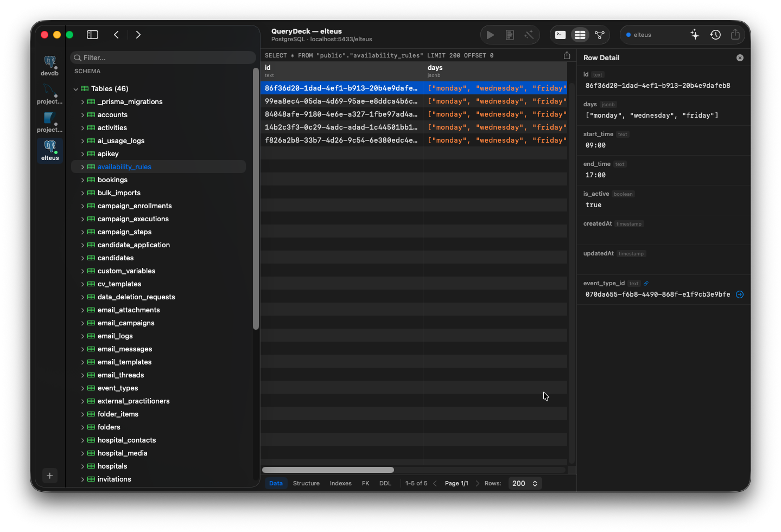Export results with share button above grid
Viewport: 781px width, 532px height.
point(567,55)
